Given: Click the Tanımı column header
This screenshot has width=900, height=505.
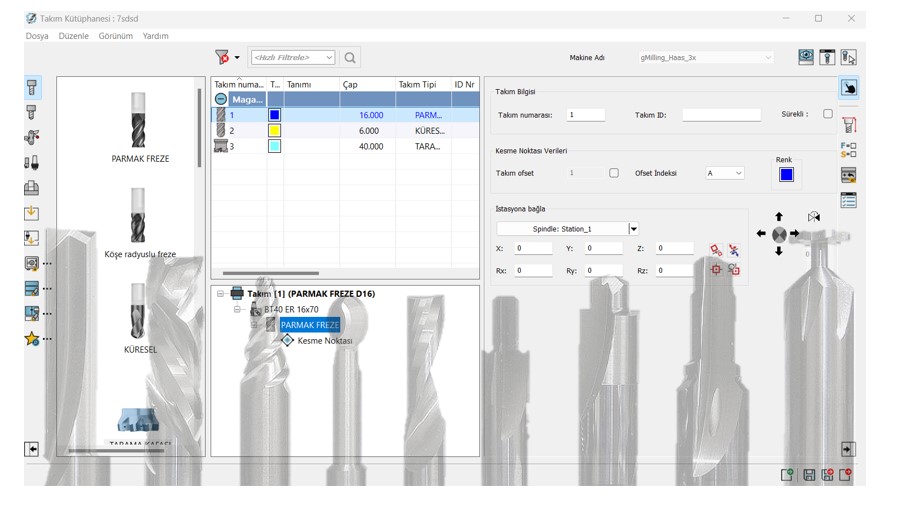Looking at the screenshot, I should [x=312, y=84].
